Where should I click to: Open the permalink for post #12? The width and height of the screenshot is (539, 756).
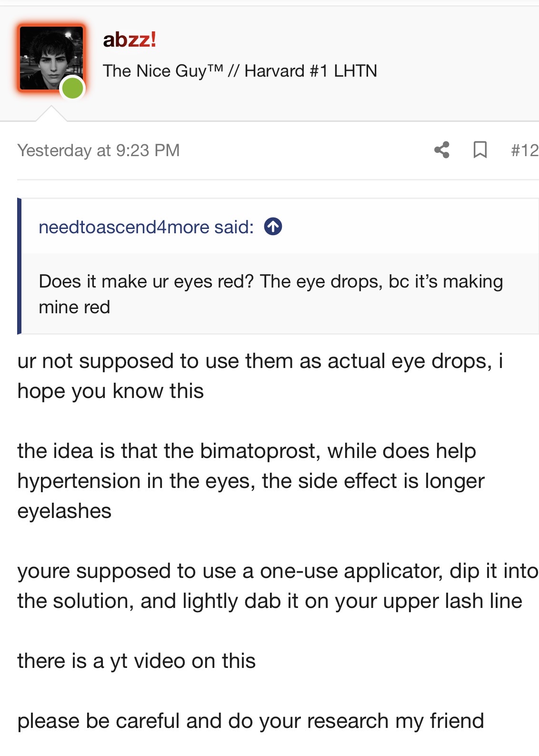[524, 150]
